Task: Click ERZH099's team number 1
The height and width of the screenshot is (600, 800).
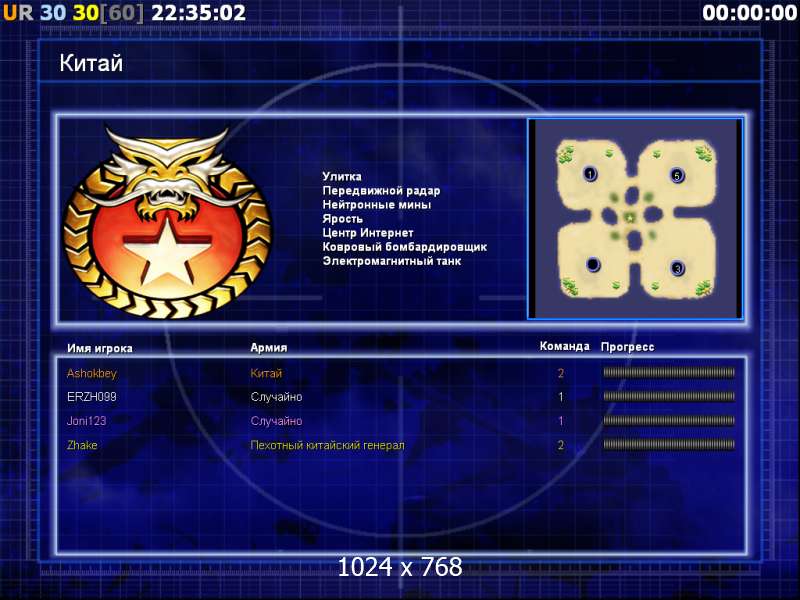Action: pyautogui.click(x=561, y=397)
